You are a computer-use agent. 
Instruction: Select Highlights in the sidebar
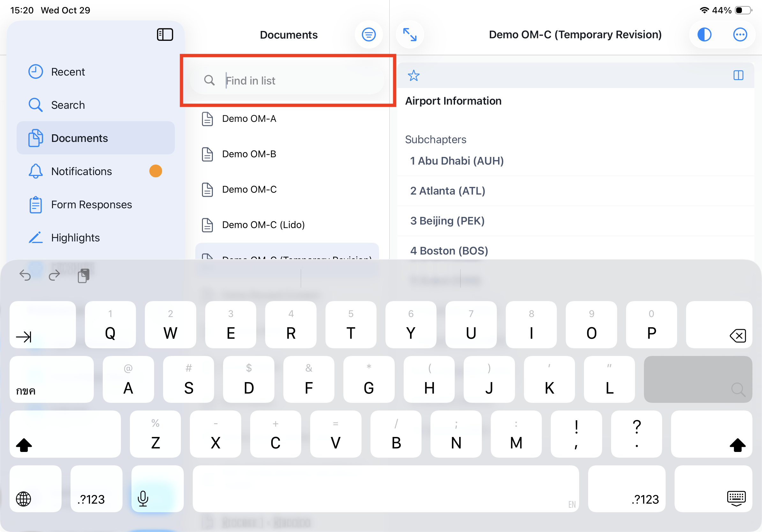(x=75, y=238)
